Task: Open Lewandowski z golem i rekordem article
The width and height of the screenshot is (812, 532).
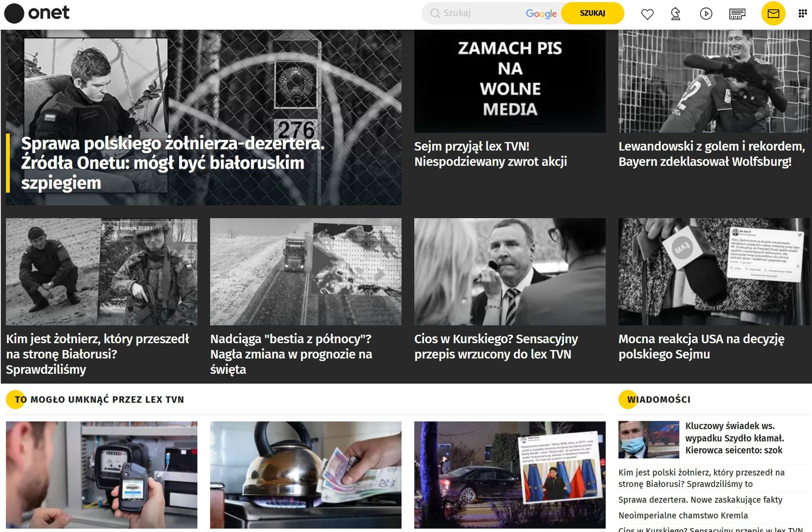Action: pyautogui.click(x=712, y=154)
